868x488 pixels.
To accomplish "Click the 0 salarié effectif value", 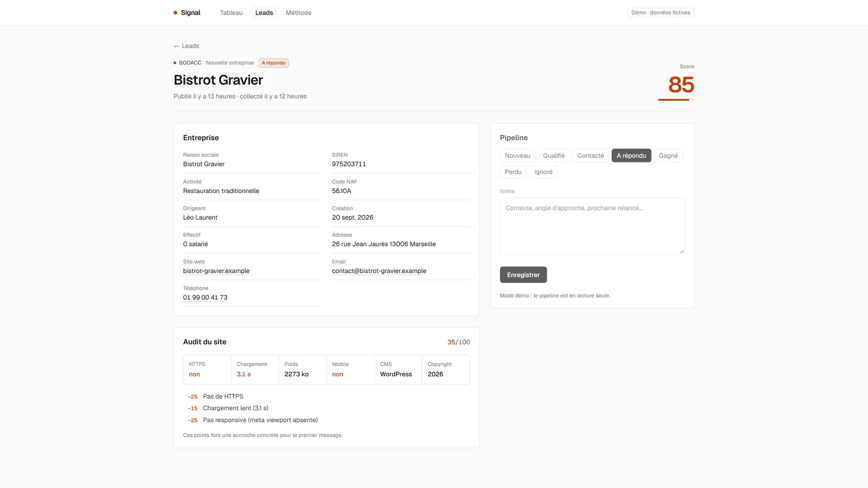I will pyautogui.click(x=195, y=244).
